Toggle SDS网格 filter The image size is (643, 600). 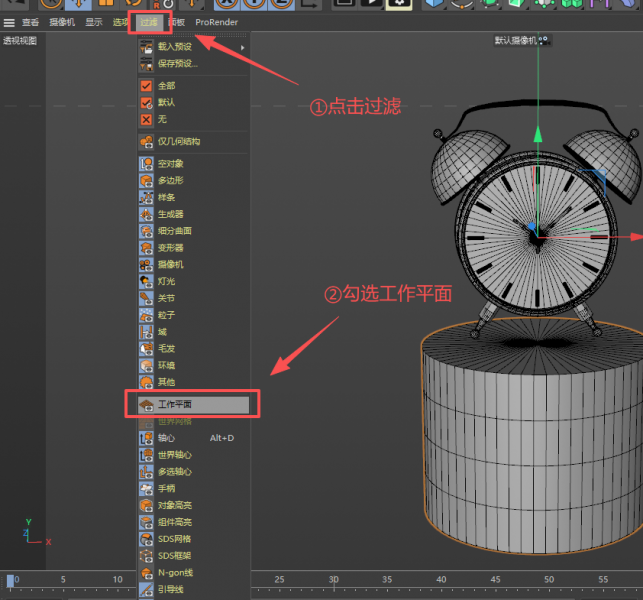[193, 539]
